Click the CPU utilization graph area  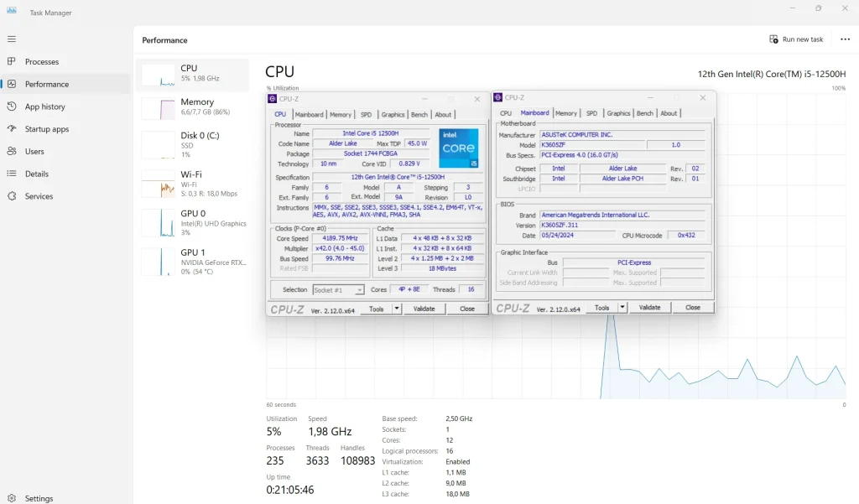coord(556,247)
